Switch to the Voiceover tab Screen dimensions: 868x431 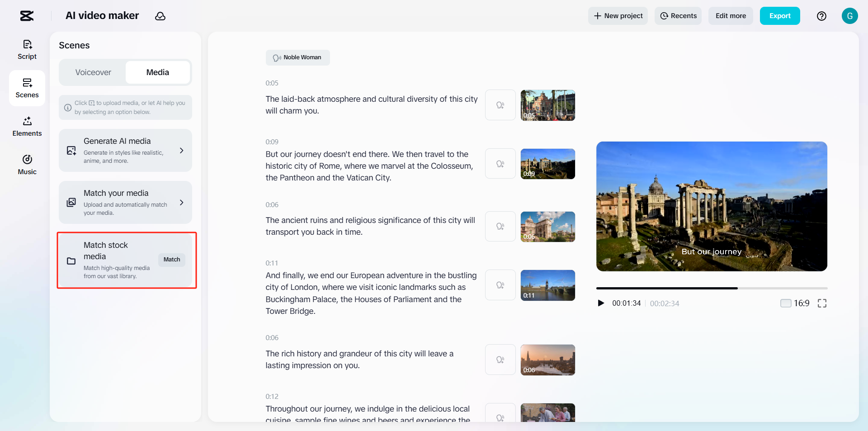[x=93, y=72]
